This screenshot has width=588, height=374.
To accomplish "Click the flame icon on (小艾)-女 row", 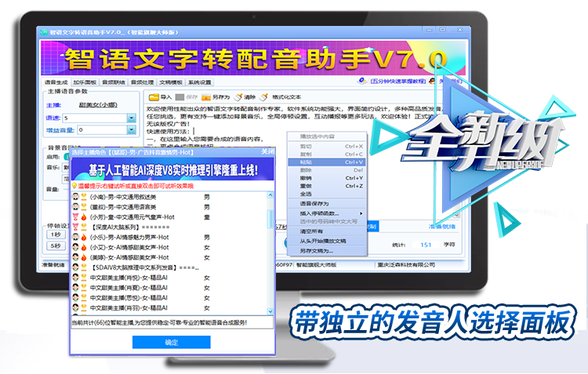I will [x=84, y=247].
